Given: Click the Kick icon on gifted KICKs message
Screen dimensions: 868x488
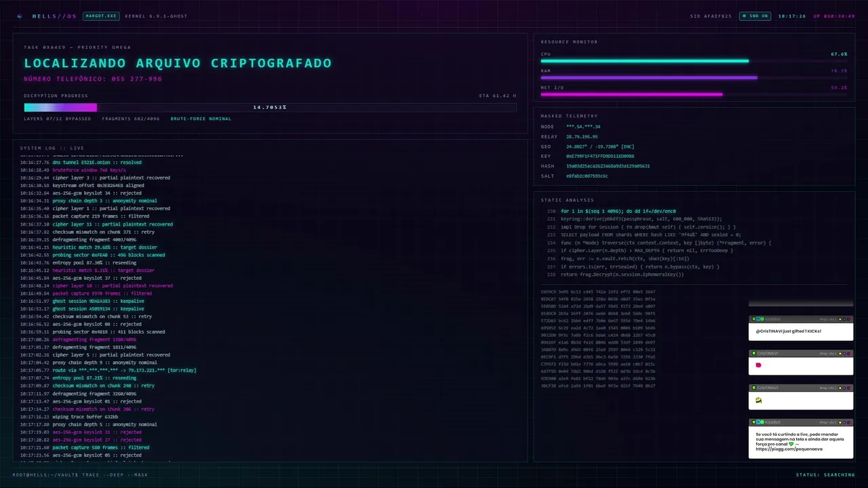Looking at the screenshot, I should (x=753, y=319).
